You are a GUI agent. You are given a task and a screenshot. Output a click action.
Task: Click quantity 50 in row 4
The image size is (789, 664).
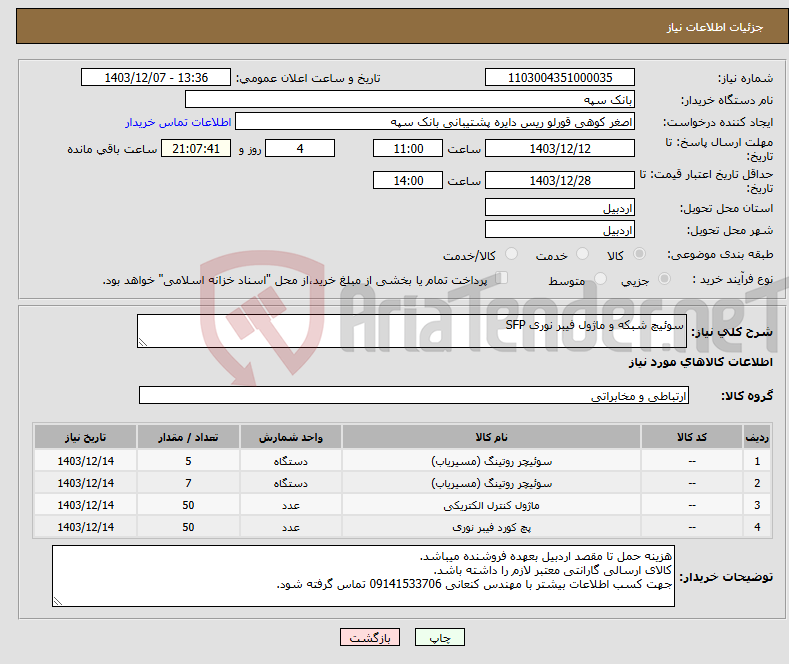pos(188,527)
